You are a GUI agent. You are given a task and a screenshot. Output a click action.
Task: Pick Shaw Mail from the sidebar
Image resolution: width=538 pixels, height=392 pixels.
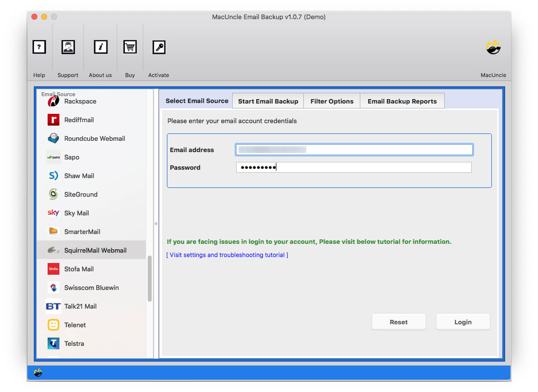(x=79, y=176)
